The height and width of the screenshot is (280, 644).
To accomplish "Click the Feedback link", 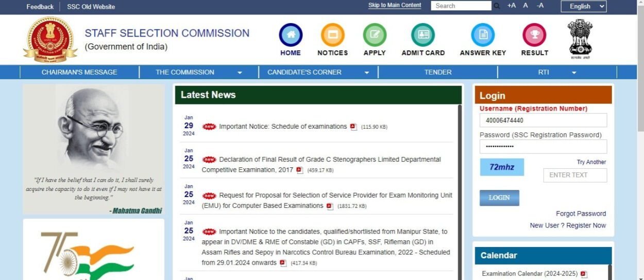I will [x=40, y=7].
